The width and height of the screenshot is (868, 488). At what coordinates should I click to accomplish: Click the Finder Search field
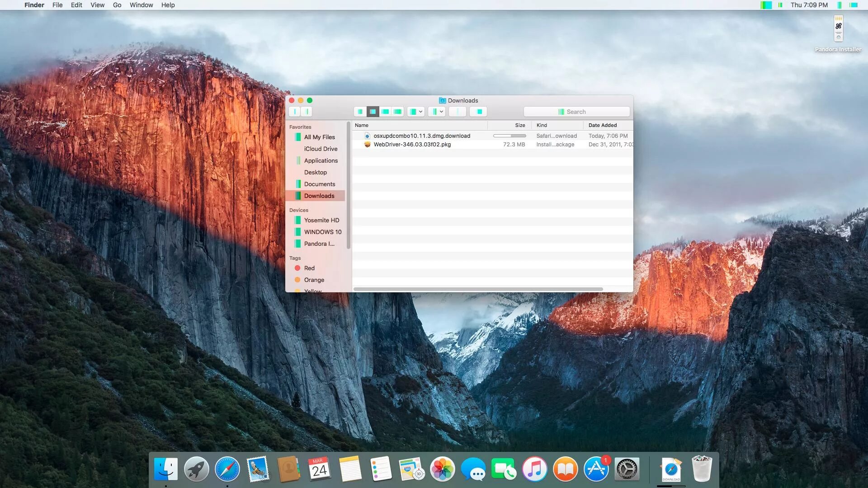tap(576, 112)
